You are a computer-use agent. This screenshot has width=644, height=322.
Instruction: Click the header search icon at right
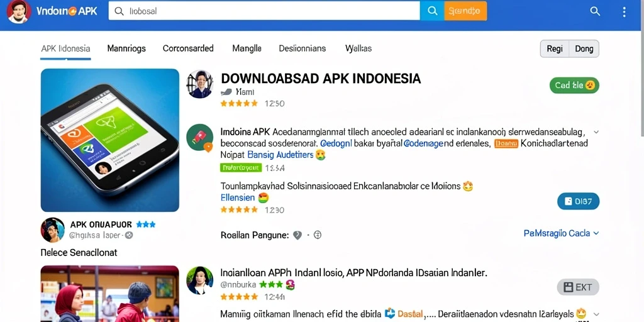[x=595, y=11]
